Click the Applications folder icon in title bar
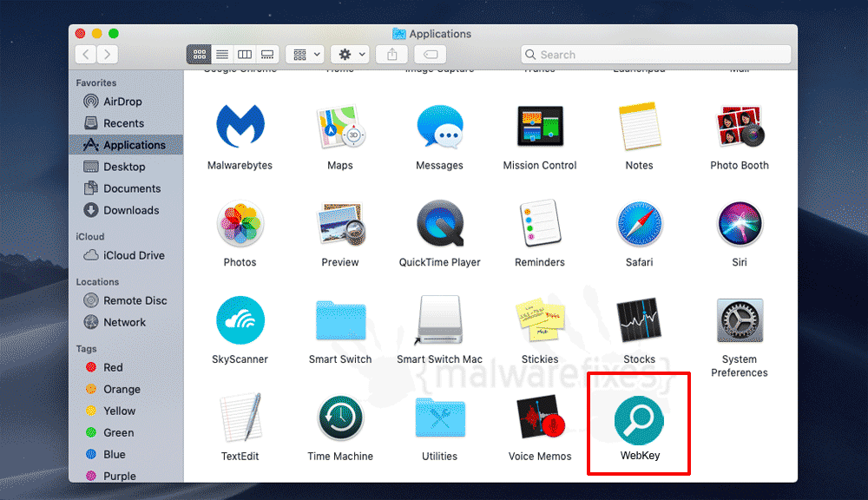 point(398,34)
